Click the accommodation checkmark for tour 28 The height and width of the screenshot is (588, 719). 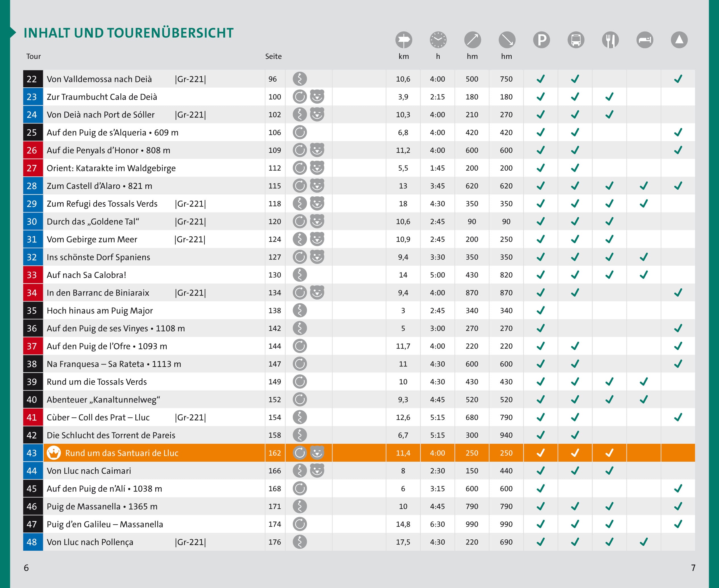click(644, 185)
